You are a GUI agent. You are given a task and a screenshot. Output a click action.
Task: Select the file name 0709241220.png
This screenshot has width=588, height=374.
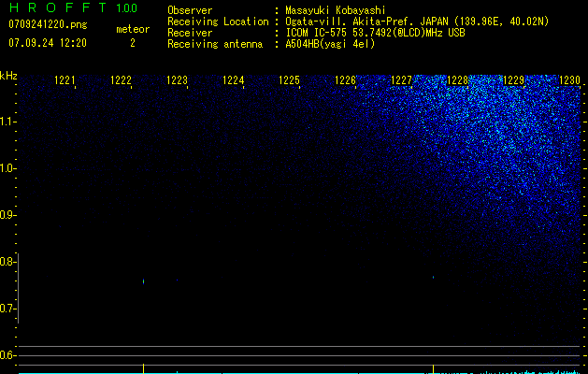point(48,24)
